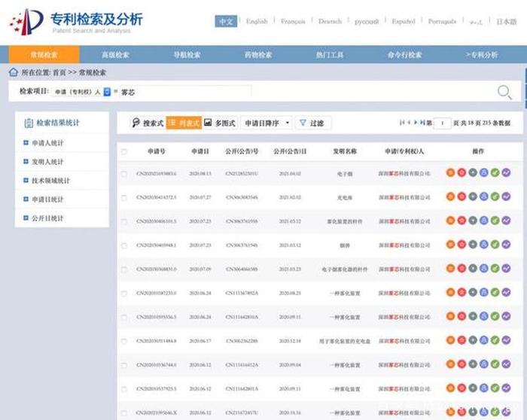Click blue icon in row published 2020.09.04
527x420 pixels.
pos(483,364)
